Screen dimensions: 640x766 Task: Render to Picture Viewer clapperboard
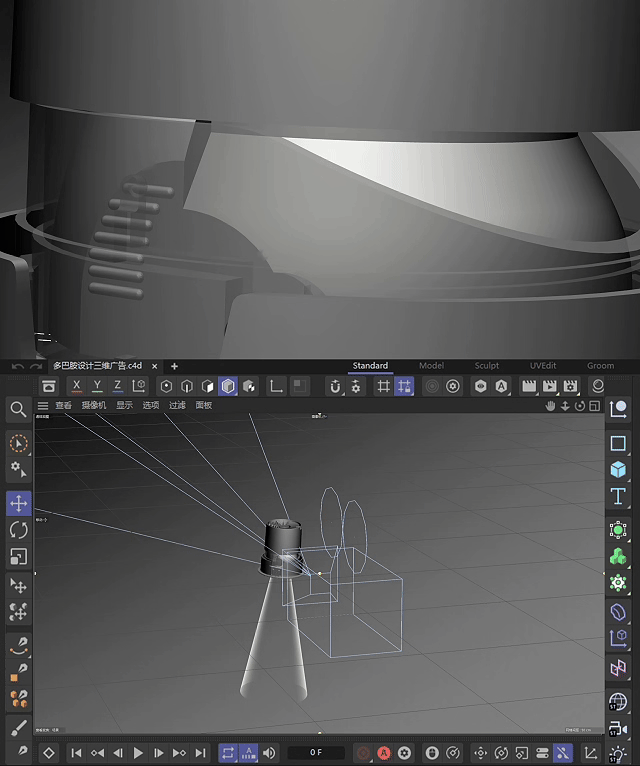tap(550, 386)
